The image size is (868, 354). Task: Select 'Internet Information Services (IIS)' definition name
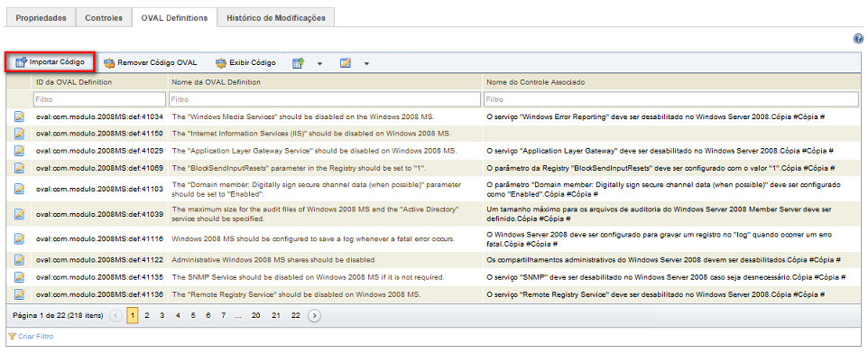point(311,134)
